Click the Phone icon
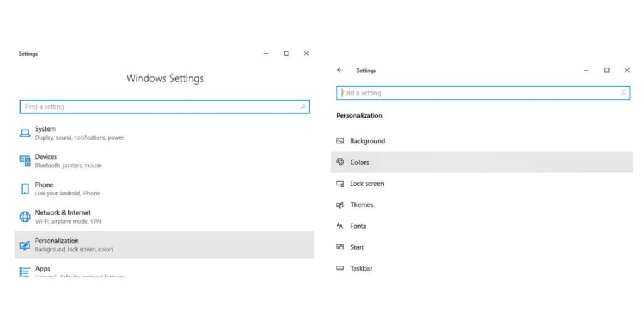Viewport: 644px width, 332px height. tap(25, 189)
